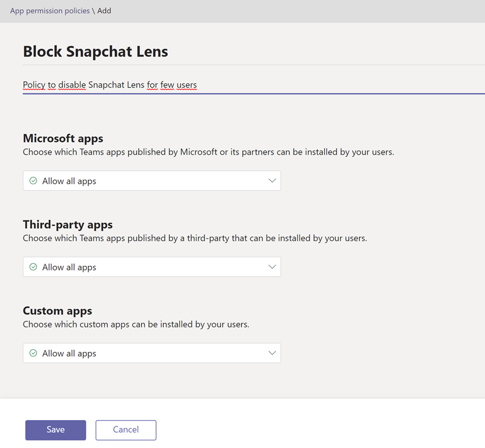
Task: Open the Microsoft apps 'Allow all apps' dropdown
Action: [152, 181]
